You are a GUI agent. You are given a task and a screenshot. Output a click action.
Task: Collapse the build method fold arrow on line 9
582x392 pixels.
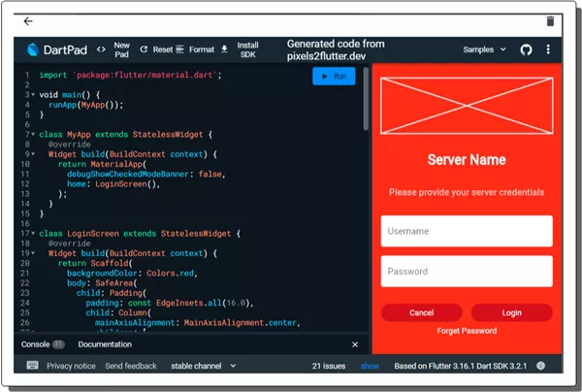33,154
